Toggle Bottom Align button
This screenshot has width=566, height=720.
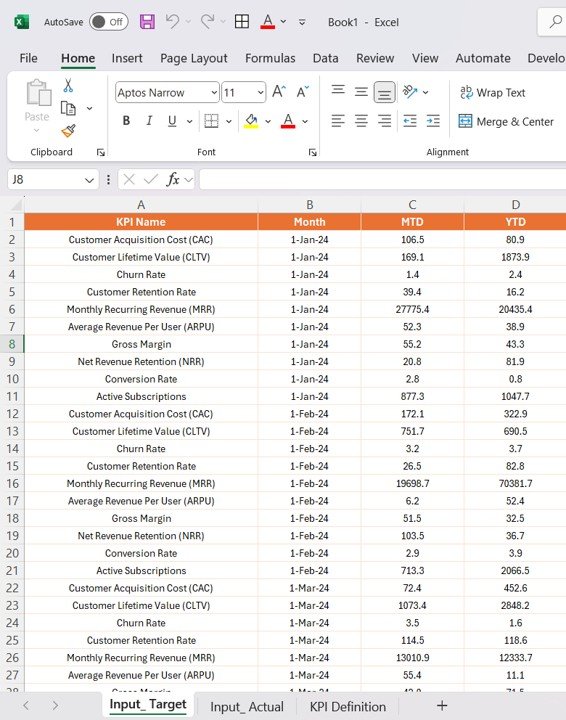point(384,93)
